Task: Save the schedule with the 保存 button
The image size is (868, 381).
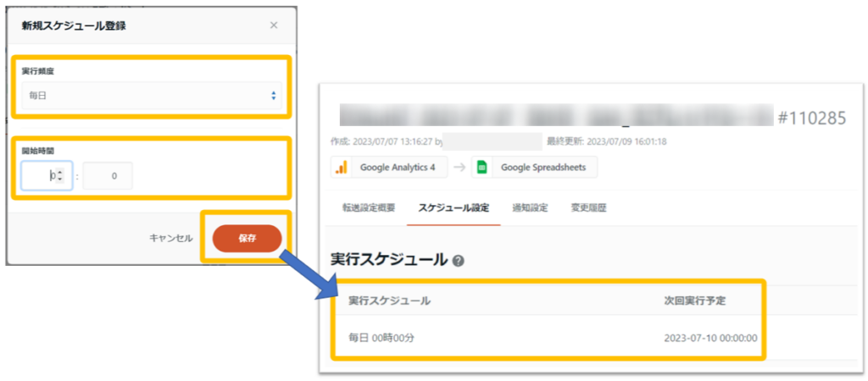Action: tap(247, 239)
